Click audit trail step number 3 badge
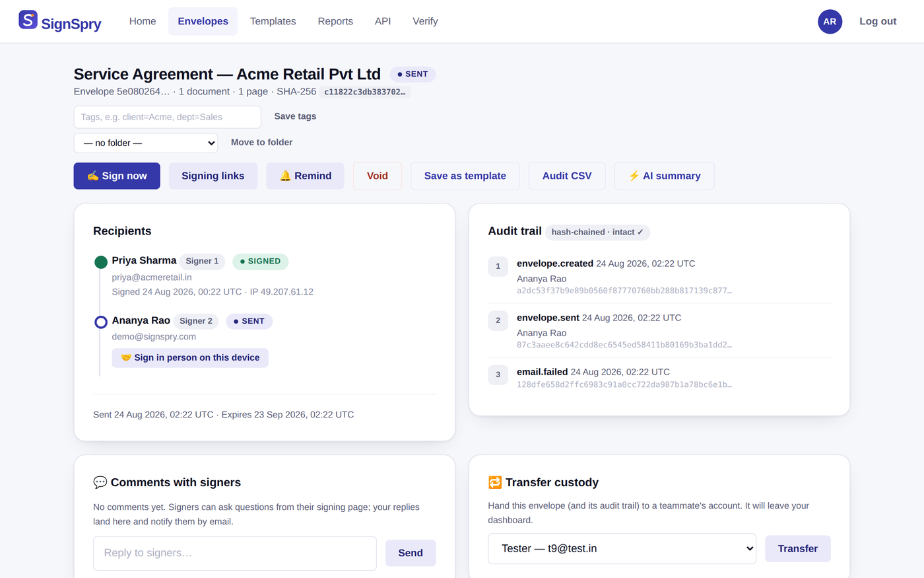Screen dimensions: 924x578 tap(498, 375)
